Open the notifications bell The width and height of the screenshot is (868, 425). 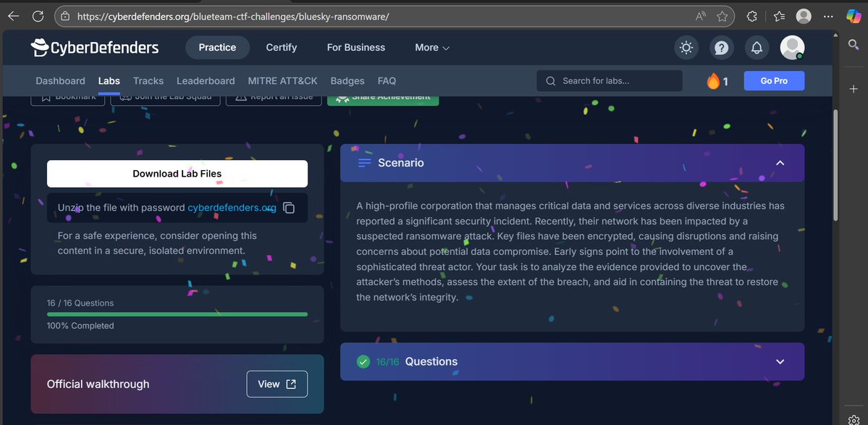(x=757, y=48)
